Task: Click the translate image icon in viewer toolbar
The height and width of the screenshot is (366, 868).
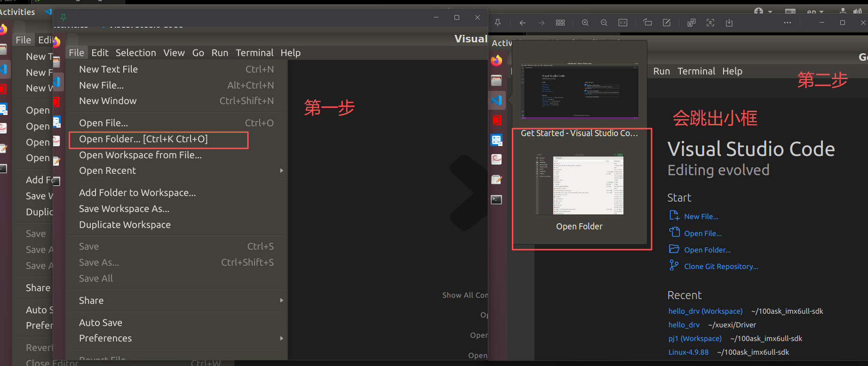Action: [x=691, y=23]
